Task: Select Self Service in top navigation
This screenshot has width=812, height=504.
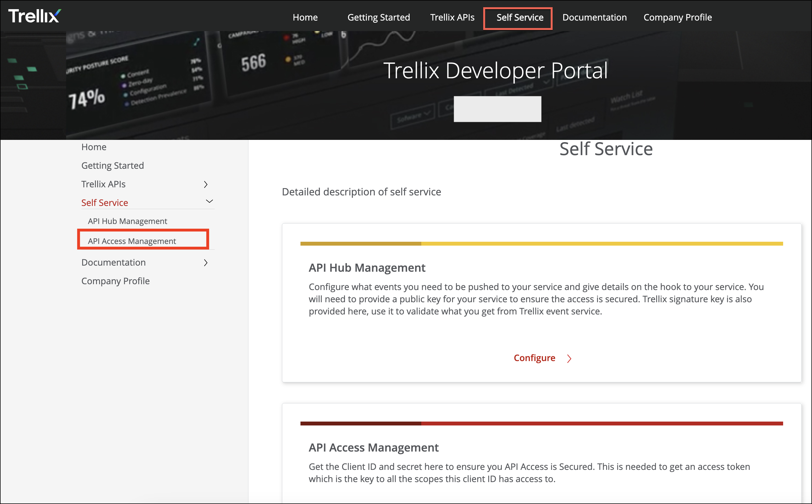Action: (x=520, y=17)
